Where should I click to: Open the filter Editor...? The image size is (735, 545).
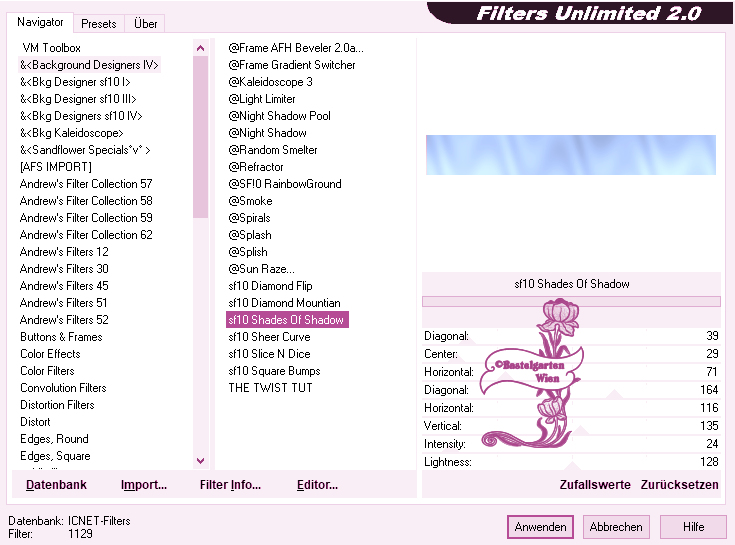[x=317, y=485]
